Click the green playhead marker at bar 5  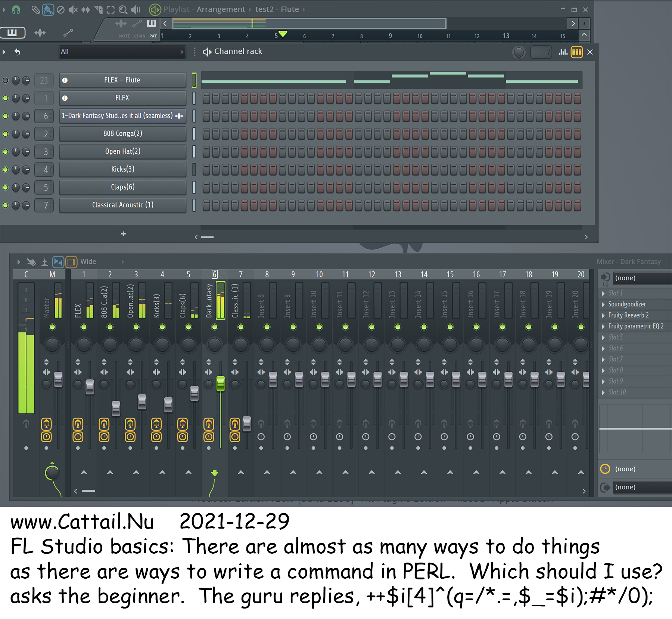[x=283, y=34]
